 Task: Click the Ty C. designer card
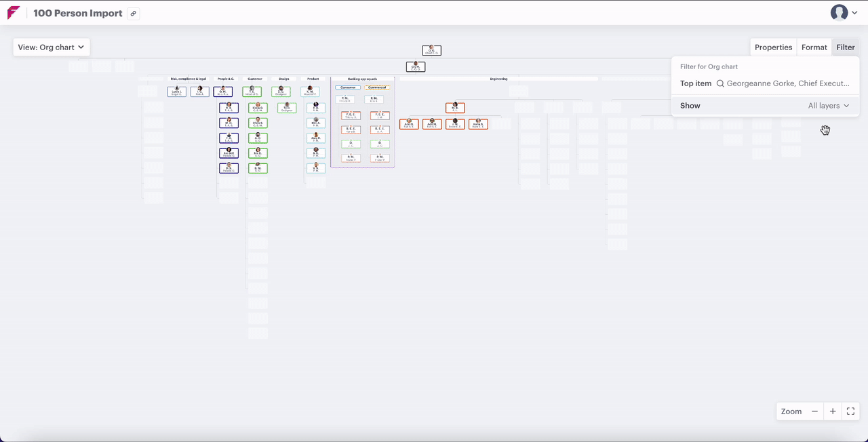point(287,108)
